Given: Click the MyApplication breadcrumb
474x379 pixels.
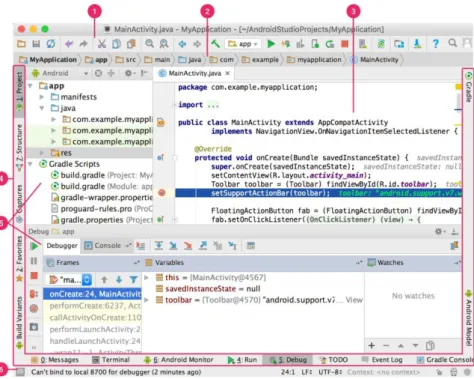Looking at the screenshot, I should [48, 60].
